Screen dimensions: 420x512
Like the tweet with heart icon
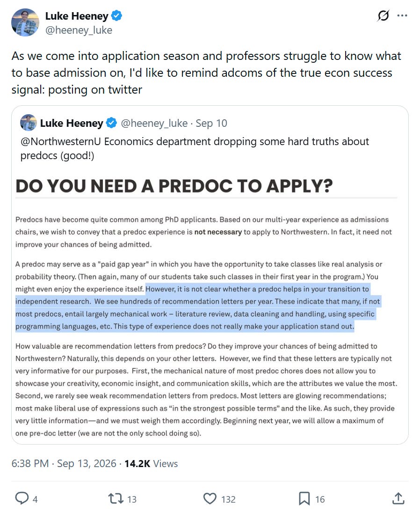click(210, 498)
